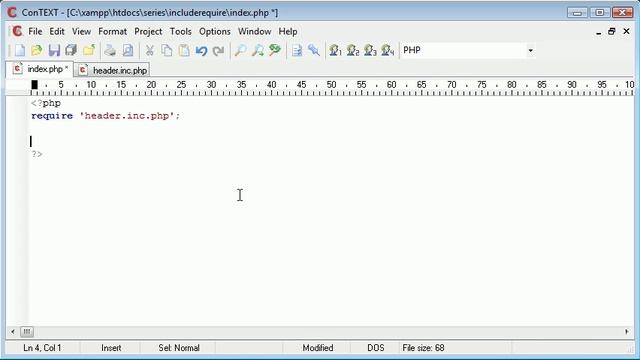The image size is (640, 360).
Task: Click the DOS file format status entry
Action: [x=376, y=348]
